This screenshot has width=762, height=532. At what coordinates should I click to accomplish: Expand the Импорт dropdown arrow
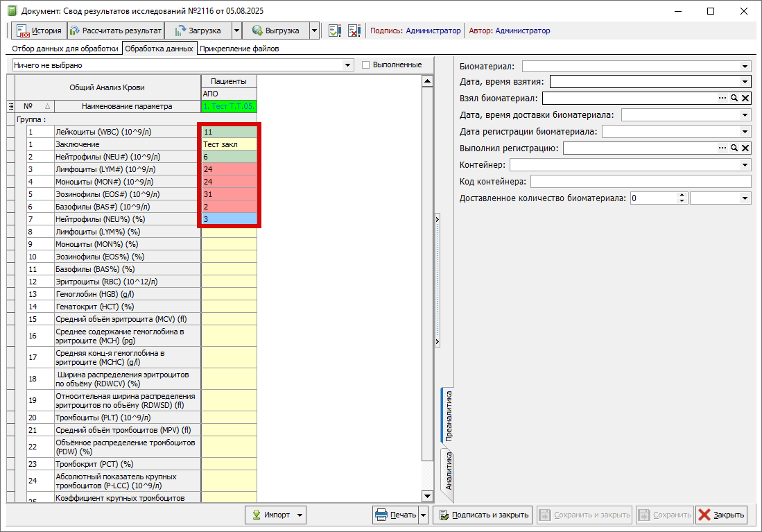pos(300,515)
